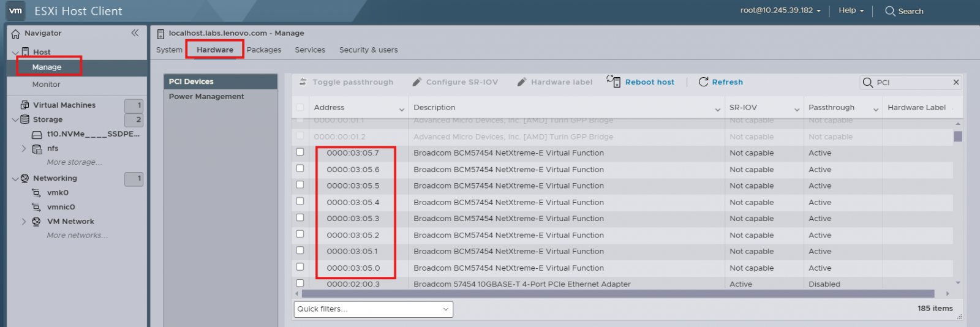Check the box for device 0000:03:05.7
The width and height of the screenshot is (980, 327).
point(300,152)
